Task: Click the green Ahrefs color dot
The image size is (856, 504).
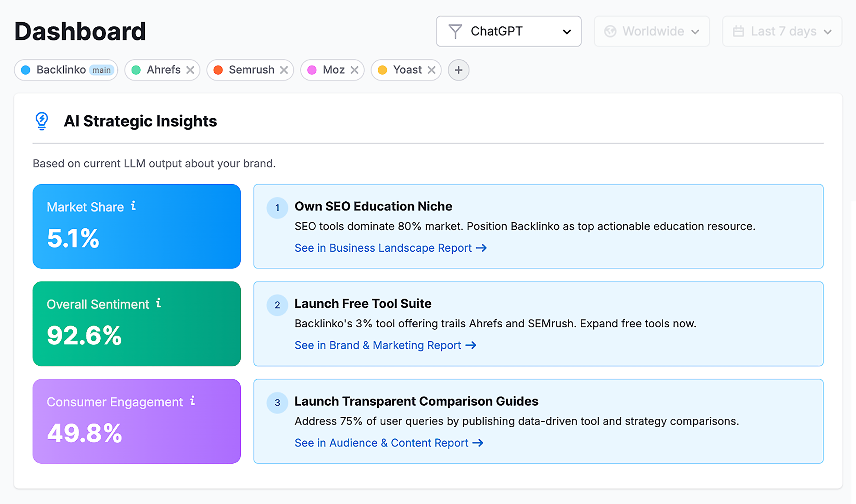Action: [136, 70]
